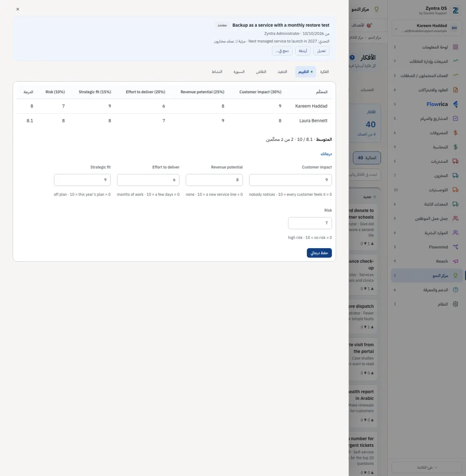Select the الحالية 40 filter chip
The width and height of the screenshot is (466, 476).
[367, 158]
